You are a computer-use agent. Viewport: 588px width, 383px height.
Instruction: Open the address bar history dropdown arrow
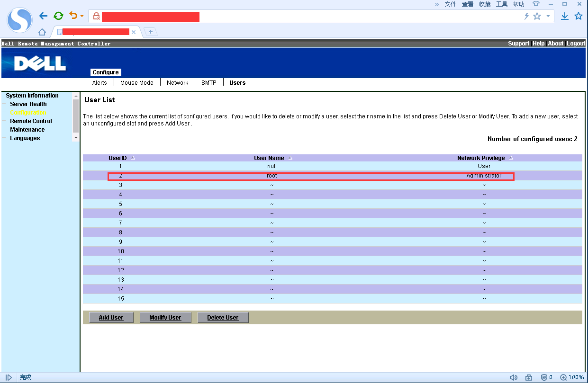coord(548,16)
